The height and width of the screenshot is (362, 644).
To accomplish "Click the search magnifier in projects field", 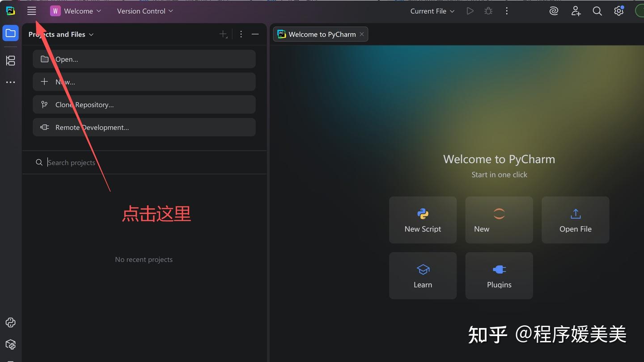I will click(x=39, y=163).
